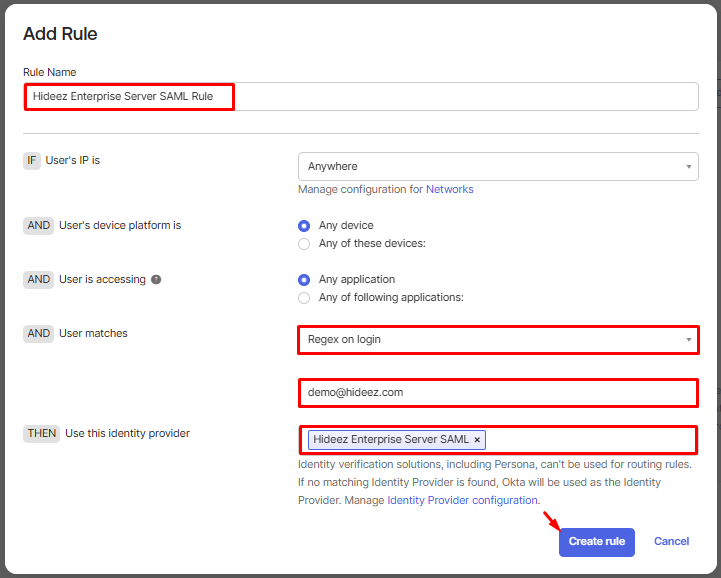721x578 pixels.
Task: Click the demo@hideez.com regex input field
Action: (497, 393)
